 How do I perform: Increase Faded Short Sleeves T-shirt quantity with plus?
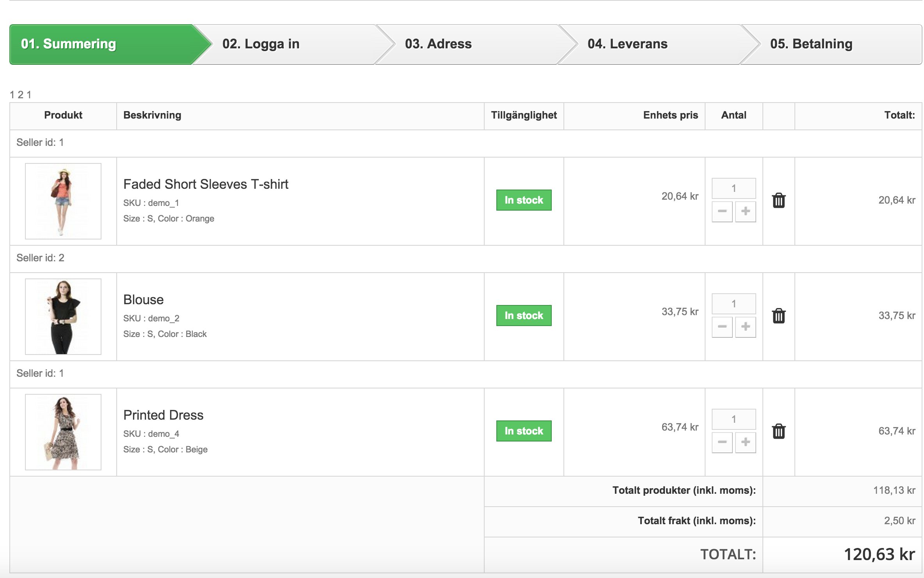[745, 211]
